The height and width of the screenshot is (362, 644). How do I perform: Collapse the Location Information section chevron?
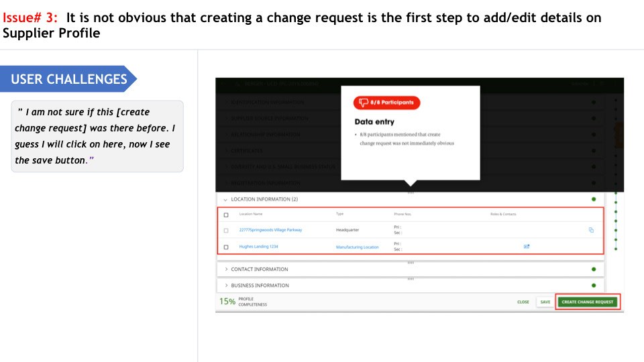225,200
